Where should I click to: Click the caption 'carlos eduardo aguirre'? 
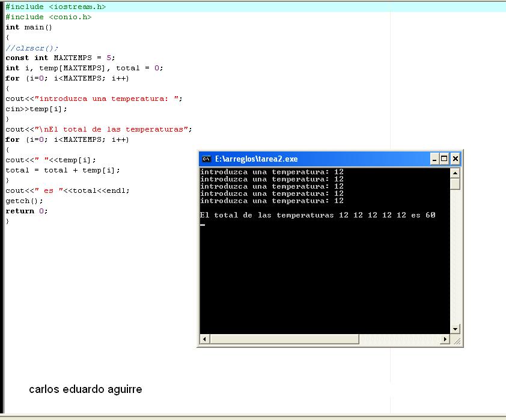coord(85,389)
